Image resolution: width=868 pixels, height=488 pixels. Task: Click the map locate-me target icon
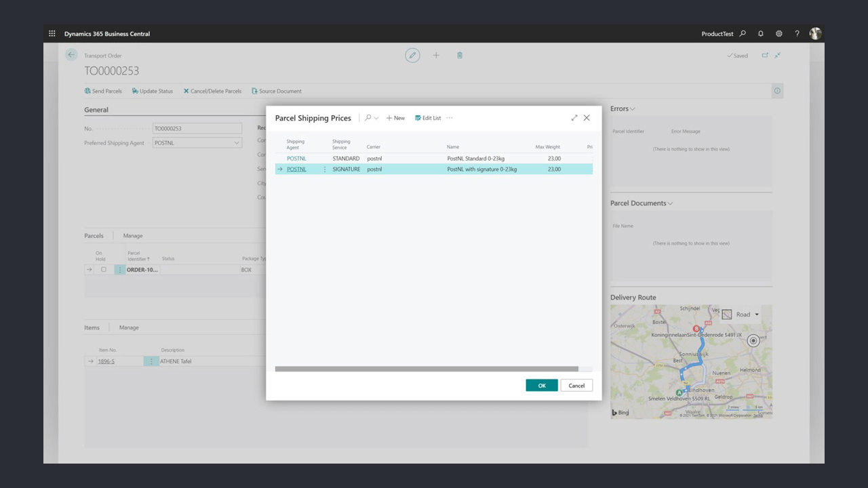click(x=753, y=341)
